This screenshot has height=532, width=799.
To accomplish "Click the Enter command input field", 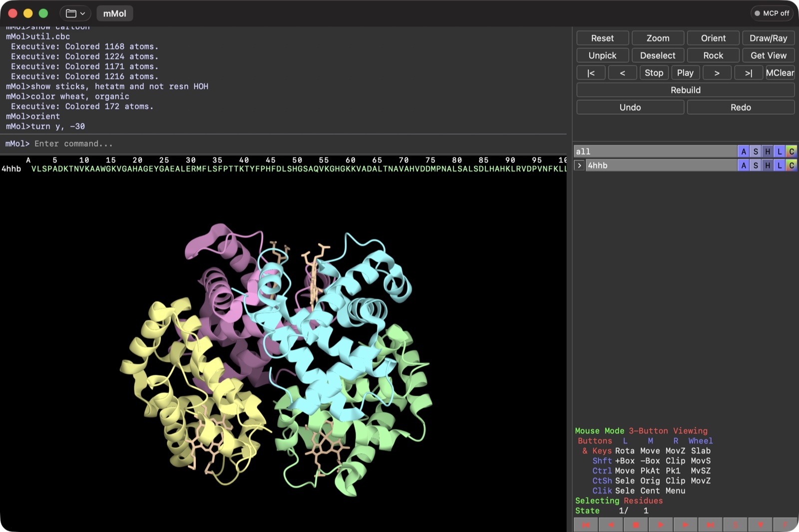I will click(x=285, y=144).
